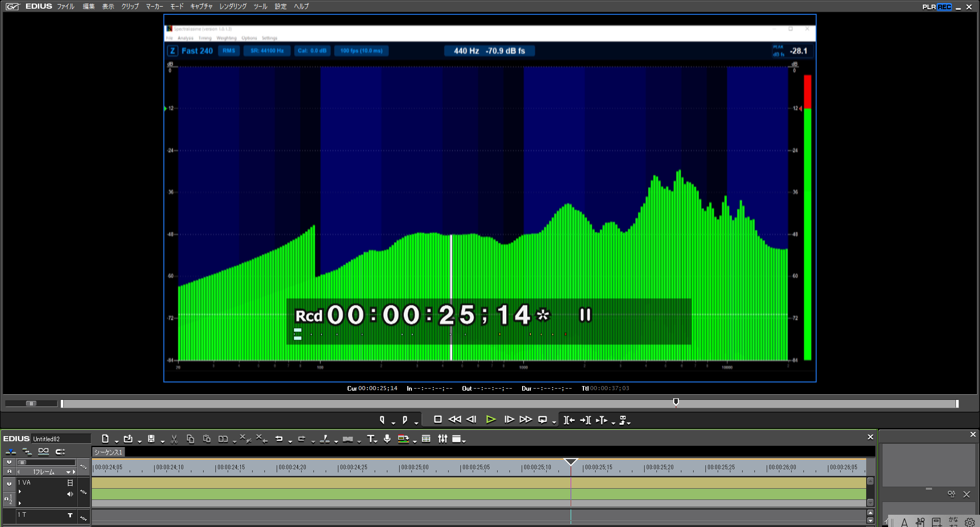
Task: Toggle Snap to event icon
Action: (x=60, y=451)
